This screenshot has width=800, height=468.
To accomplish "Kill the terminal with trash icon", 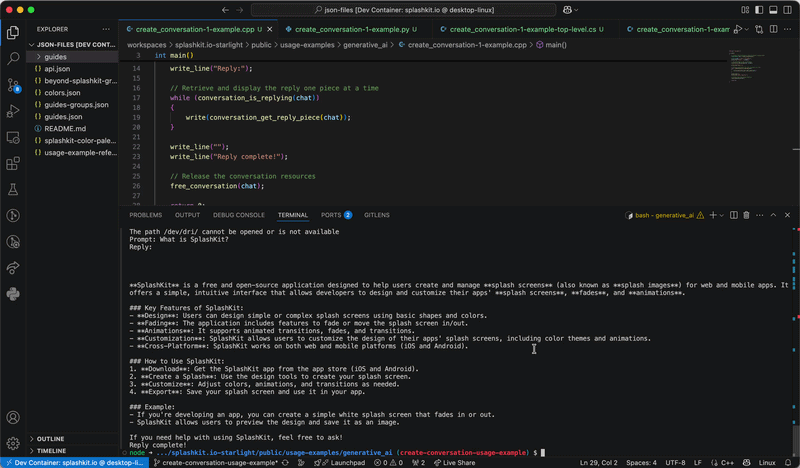I will (746, 215).
